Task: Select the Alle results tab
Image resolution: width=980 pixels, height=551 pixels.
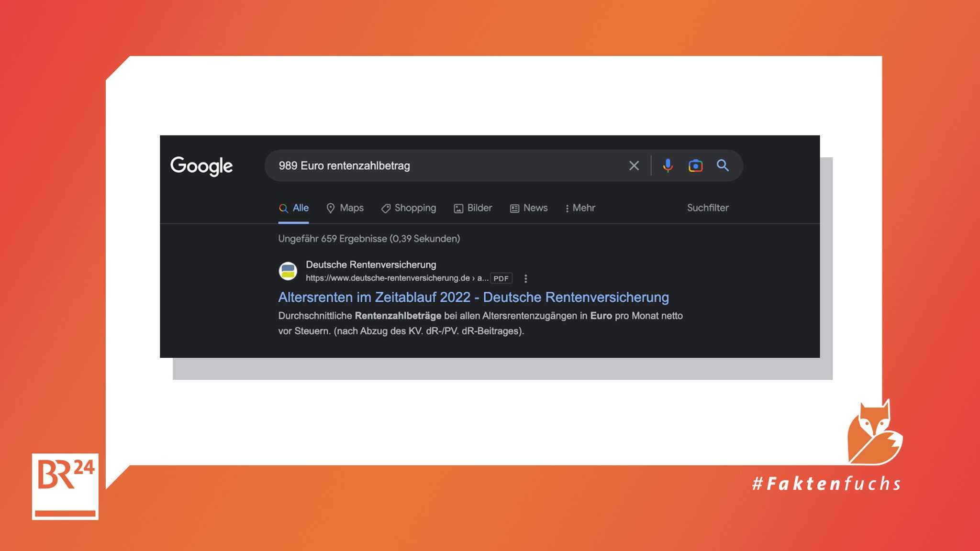Action: [294, 208]
